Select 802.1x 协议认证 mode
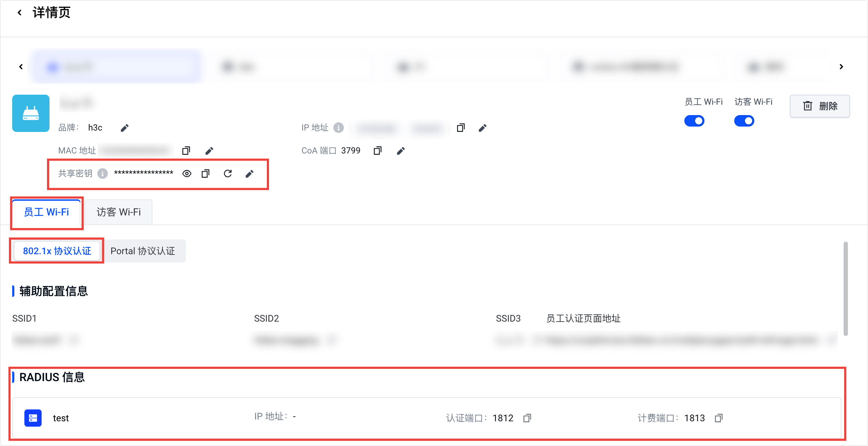868x446 pixels. 57,251
